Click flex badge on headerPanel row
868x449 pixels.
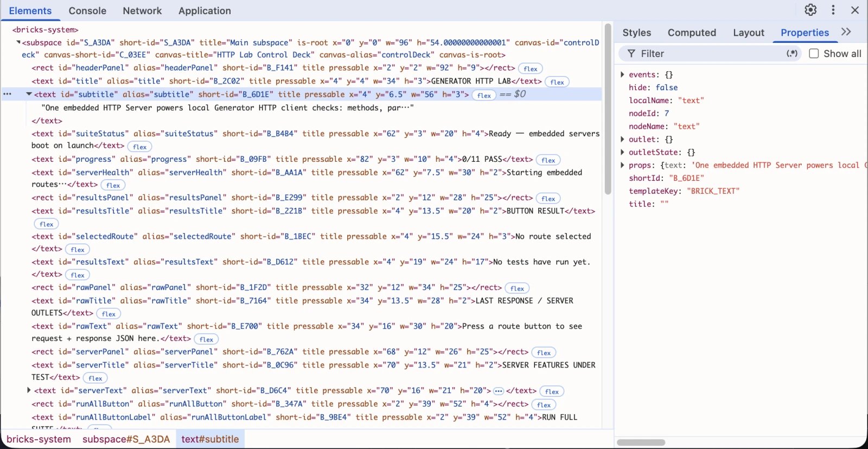pos(531,69)
